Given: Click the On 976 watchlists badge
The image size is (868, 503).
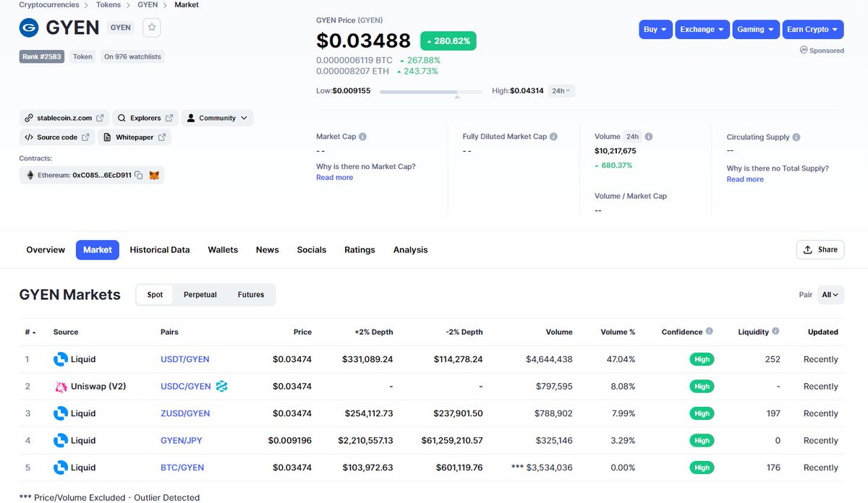Looking at the screenshot, I should click(132, 56).
